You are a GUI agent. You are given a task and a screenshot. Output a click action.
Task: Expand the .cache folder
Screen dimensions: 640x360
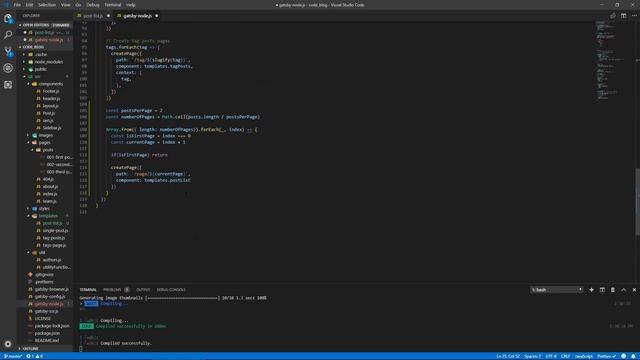(x=40, y=54)
